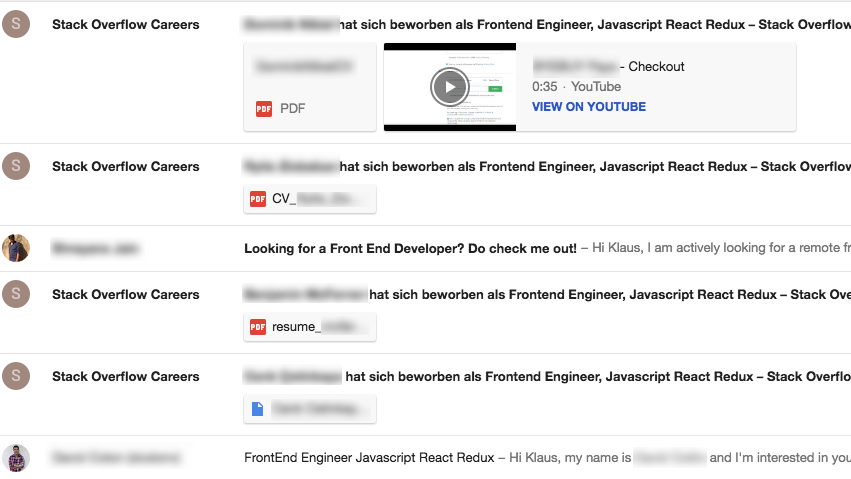The image size is (851, 479).
Task: Open the CV_ PDF attachment
Action: point(310,199)
